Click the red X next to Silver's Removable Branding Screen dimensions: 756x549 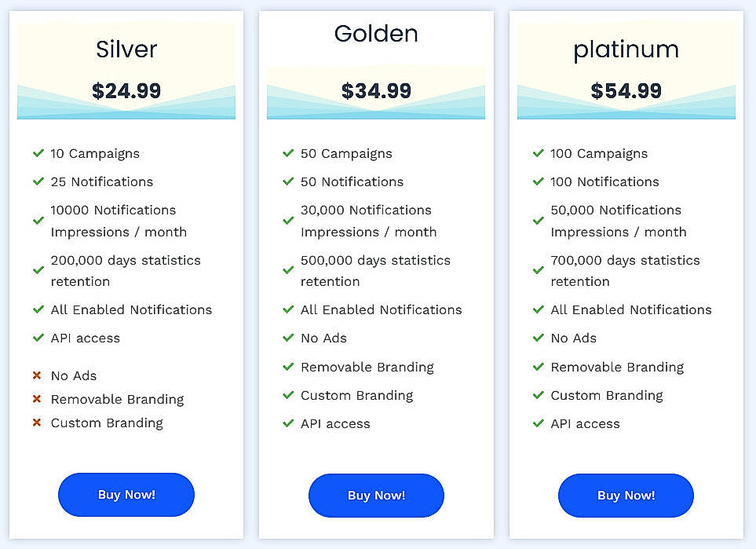point(38,399)
